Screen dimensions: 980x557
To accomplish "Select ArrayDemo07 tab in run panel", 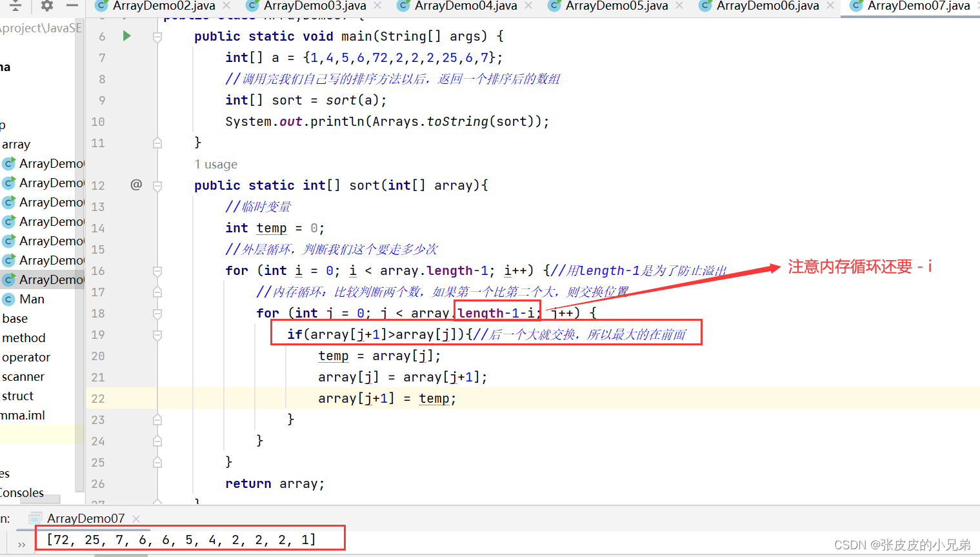I will click(x=85, y=518).
